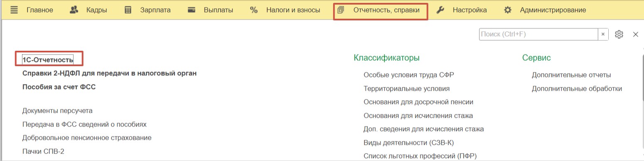Clear the search field with the x button
Screen dimensions: 644x161
point(603,35)
